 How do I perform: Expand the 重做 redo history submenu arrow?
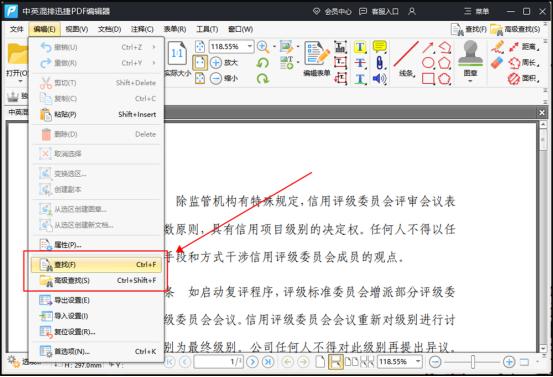point(154,63)
